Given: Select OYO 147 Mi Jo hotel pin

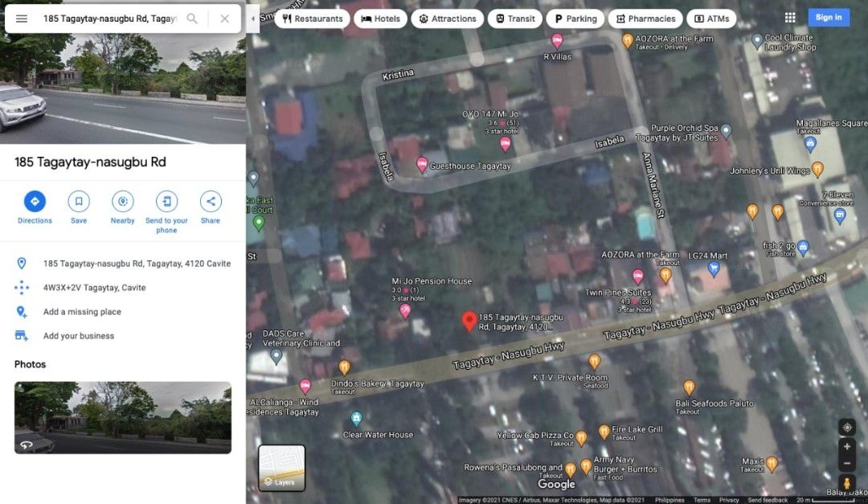Looking at the screenshot, I should 505,144.
